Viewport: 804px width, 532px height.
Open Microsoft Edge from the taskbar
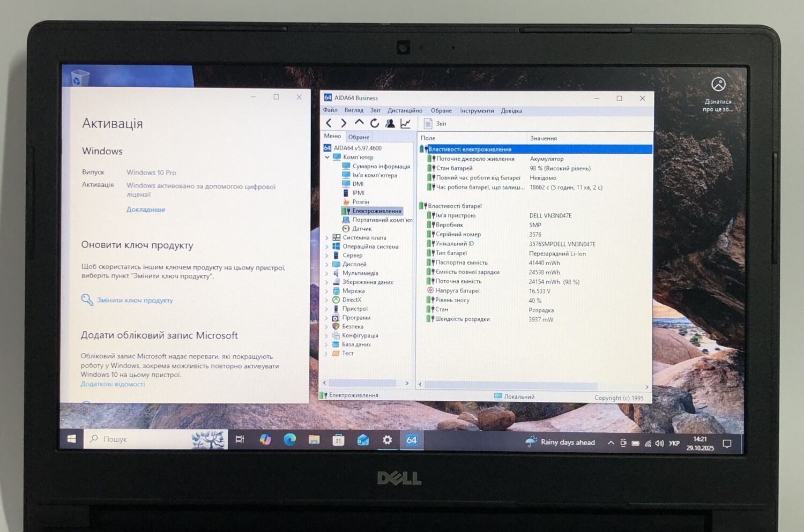290,439
